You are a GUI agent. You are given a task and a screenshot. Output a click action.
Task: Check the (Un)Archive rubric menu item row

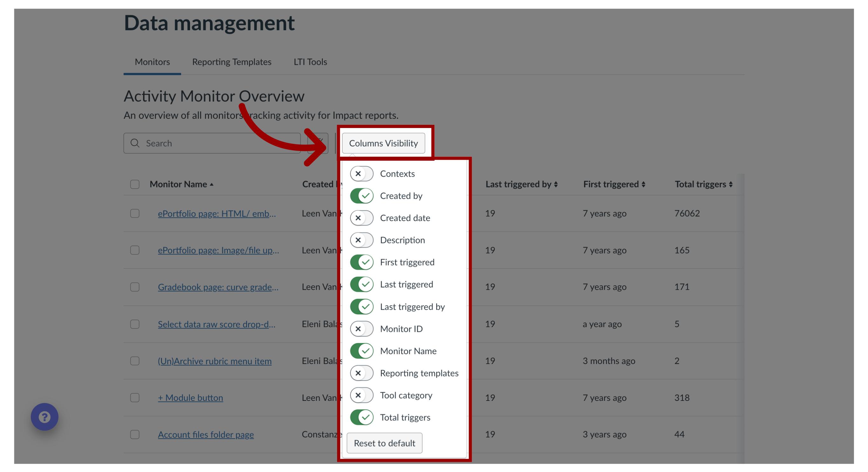tap(135, 361)
